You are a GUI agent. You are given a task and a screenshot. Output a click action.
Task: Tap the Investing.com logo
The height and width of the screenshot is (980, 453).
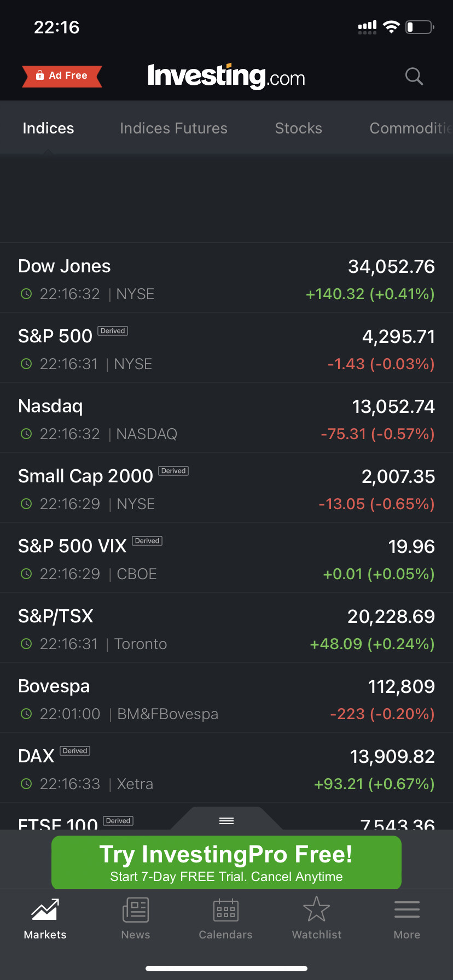226,76
